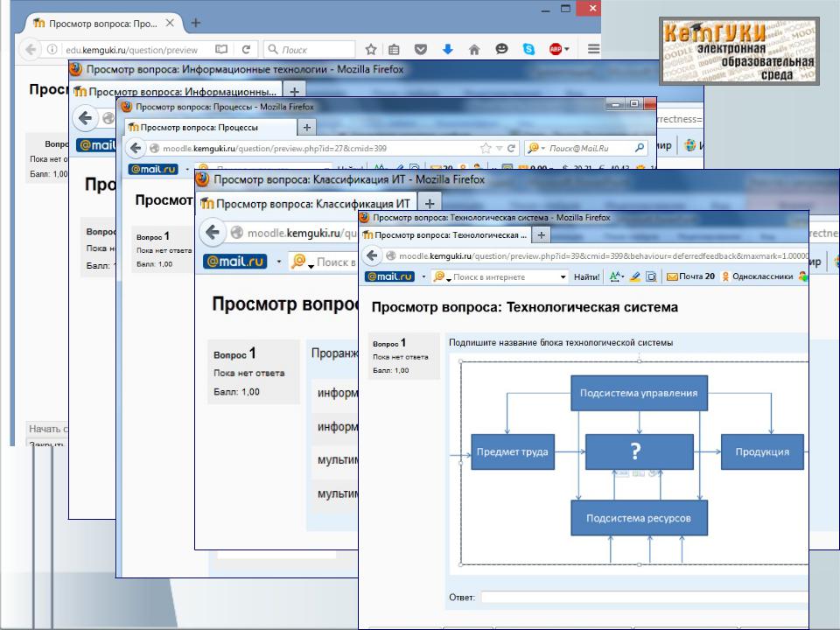Open @mail.ru toolbar dropdown in Классификация ИТ window
This screenshot has width=840, height=630.
click(x=278, y=262)
